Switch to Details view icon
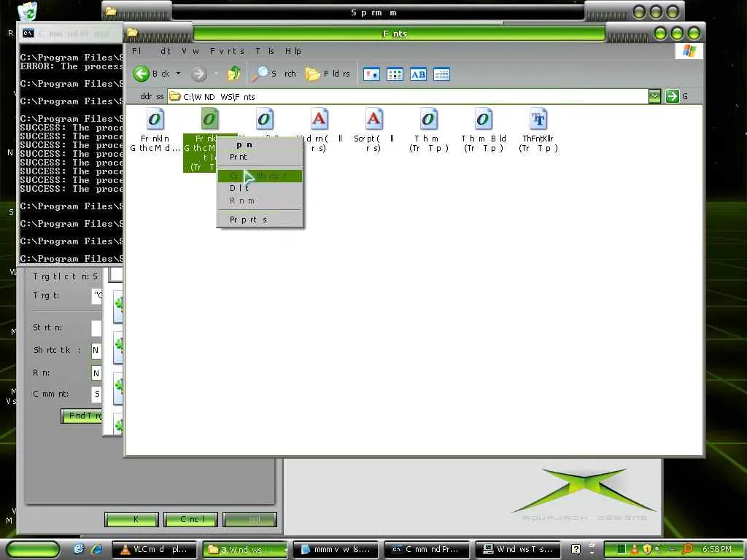747x560 pixels. coord(441,74)
